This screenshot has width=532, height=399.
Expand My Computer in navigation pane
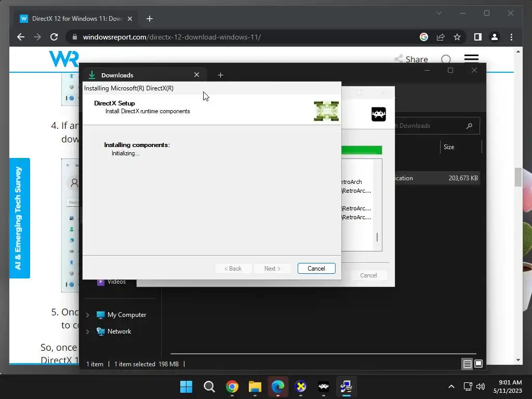tap(87, 315)
